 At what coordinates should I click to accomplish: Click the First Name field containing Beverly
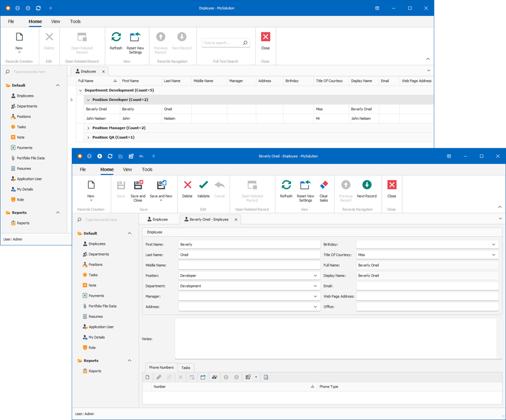pyautogui.click(x=249, y=244)
